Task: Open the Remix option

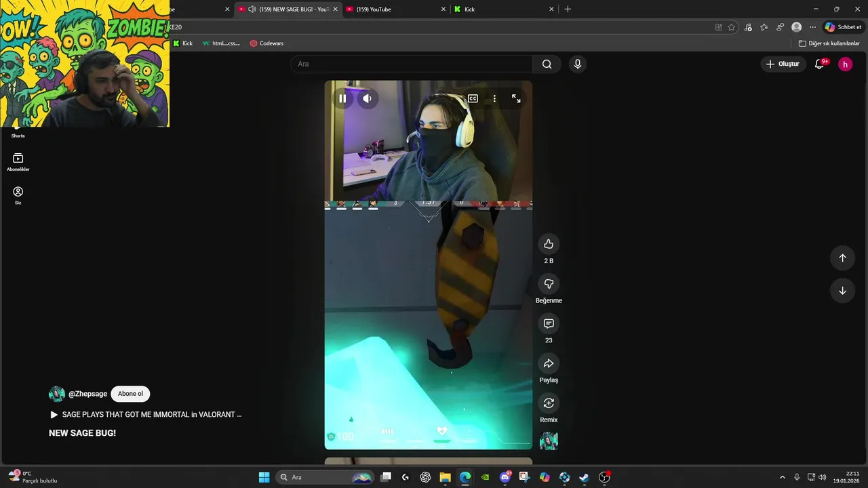Action: coord(549,403)
